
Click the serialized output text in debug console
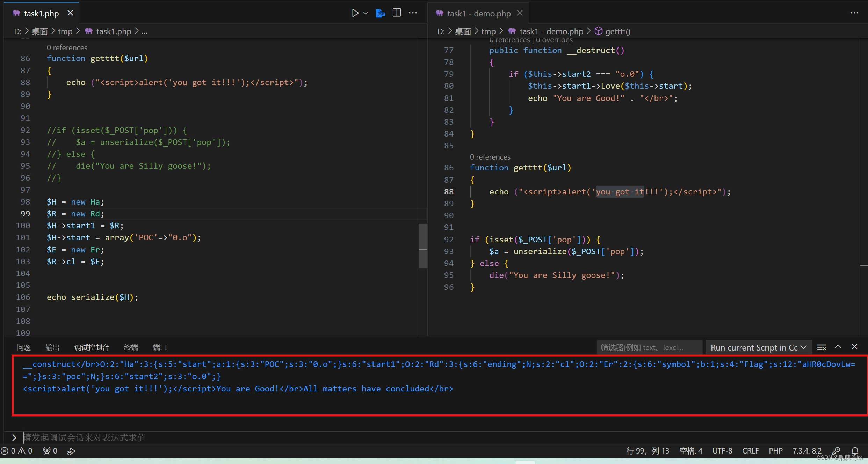click(439, 370)
